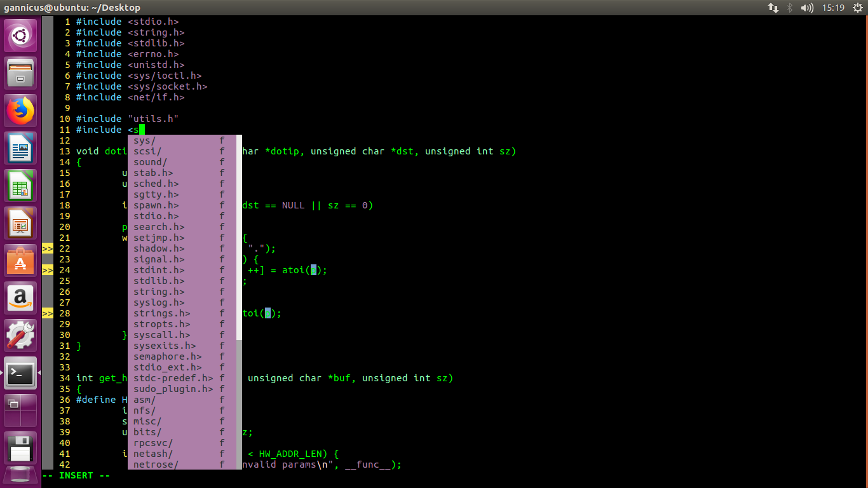The image size is (868, 488).
Task: Choose "syslog.h>" from the completion list
Action: [182, 302]
